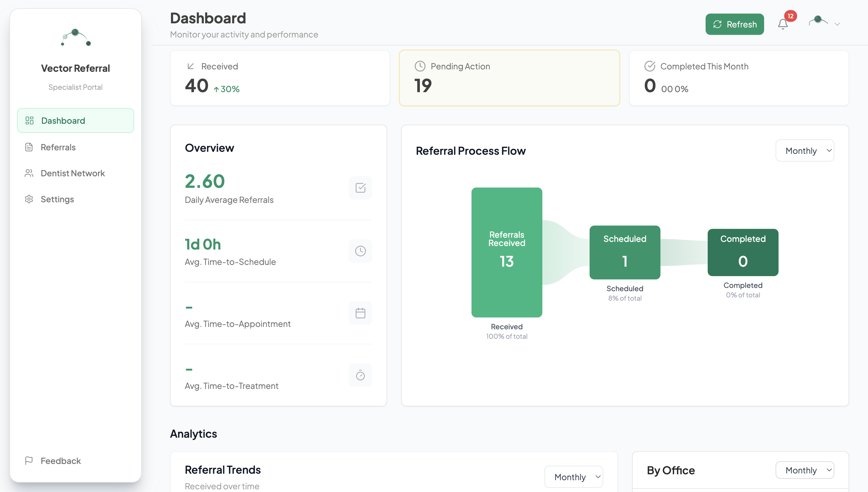
Task: Click the Vector Referral logo
Action: coord(75,38)
